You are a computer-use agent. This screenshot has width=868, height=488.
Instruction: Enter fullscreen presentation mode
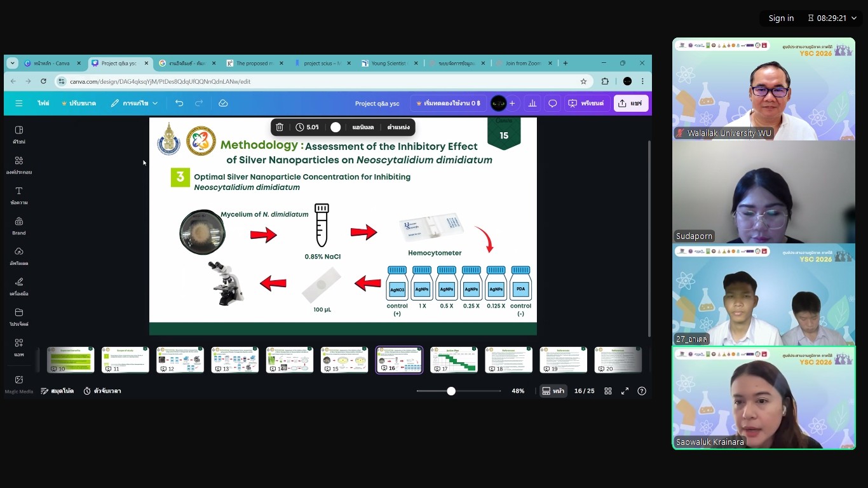(x=625, y=391)
